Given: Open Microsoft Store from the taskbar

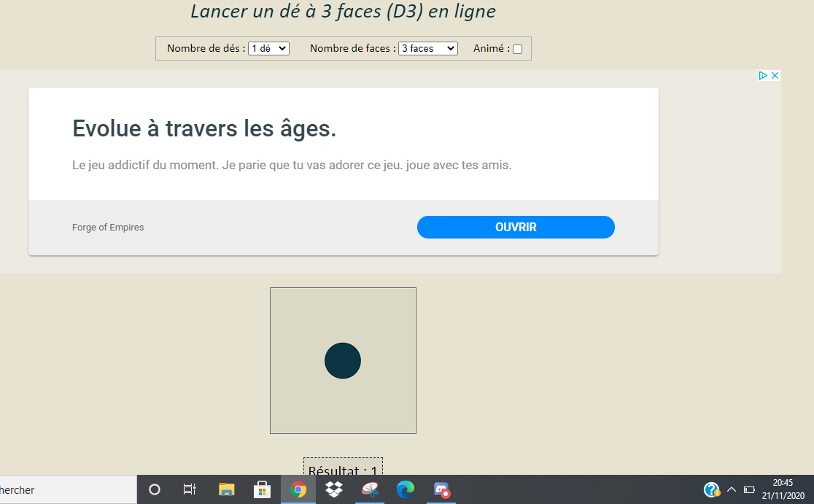Looking at the screenshot, I should [262, 489].
